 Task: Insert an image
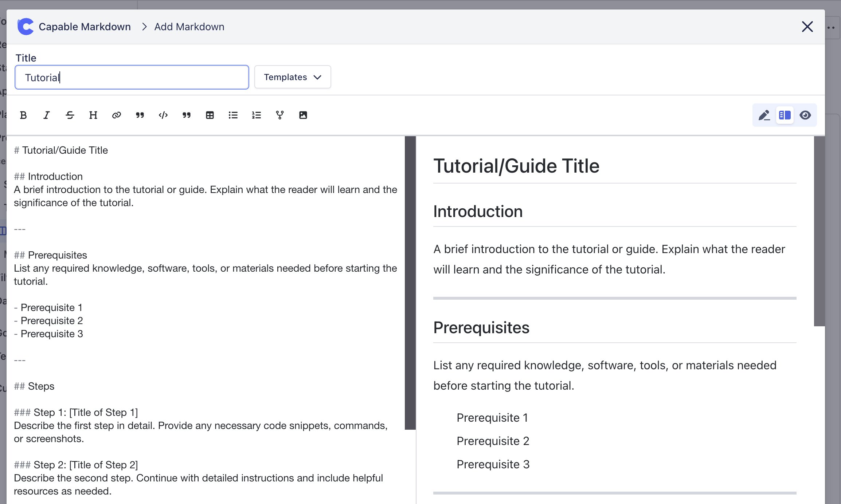[x=303, y=115]
